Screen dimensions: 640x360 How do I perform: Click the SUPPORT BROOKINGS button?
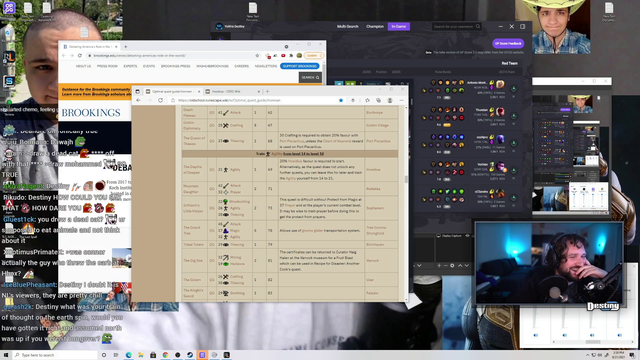point(300,66)
